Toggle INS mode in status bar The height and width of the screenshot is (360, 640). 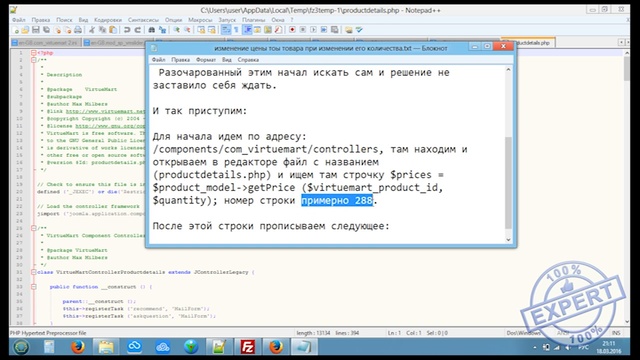coord(616,333)
